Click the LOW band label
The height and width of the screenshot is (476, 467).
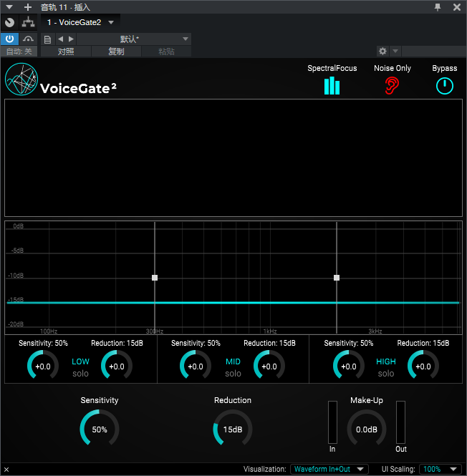tap(80, 361)
